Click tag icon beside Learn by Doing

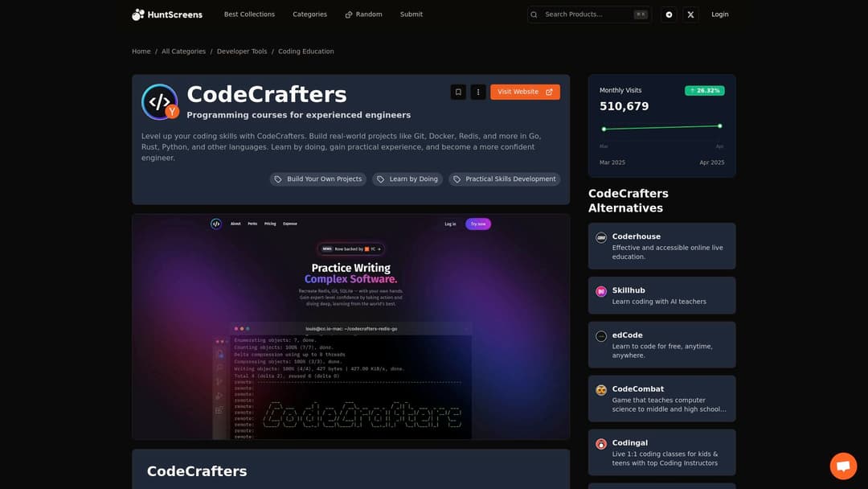[380, 179]
